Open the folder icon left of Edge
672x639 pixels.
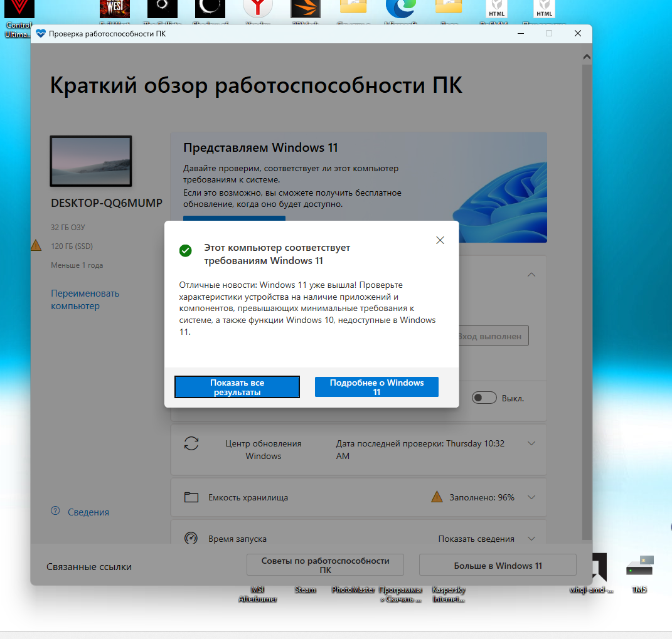[x=353, y=6]
